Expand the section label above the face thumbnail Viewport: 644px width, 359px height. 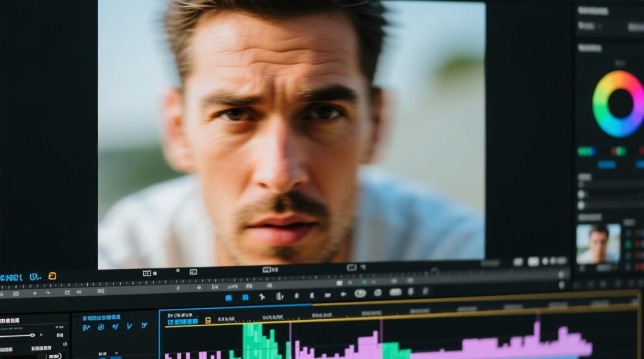(x=589, y=217)
